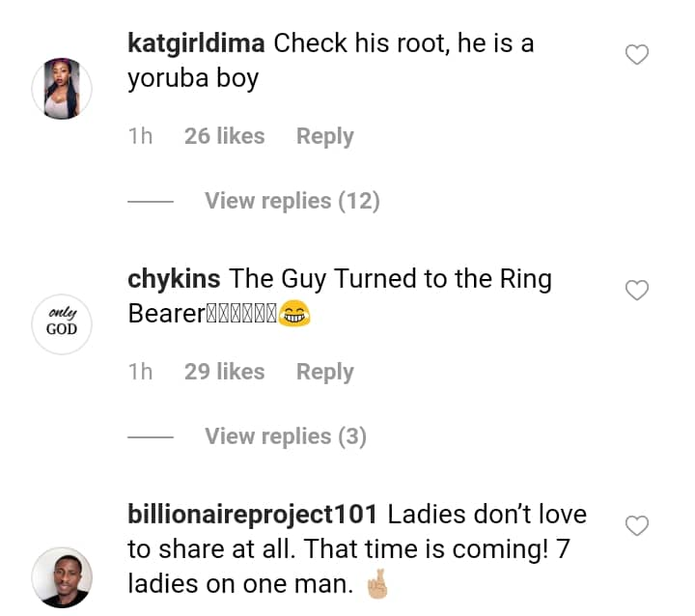
Task: Reply to katgirldima's comment
Action: [324, 137]
